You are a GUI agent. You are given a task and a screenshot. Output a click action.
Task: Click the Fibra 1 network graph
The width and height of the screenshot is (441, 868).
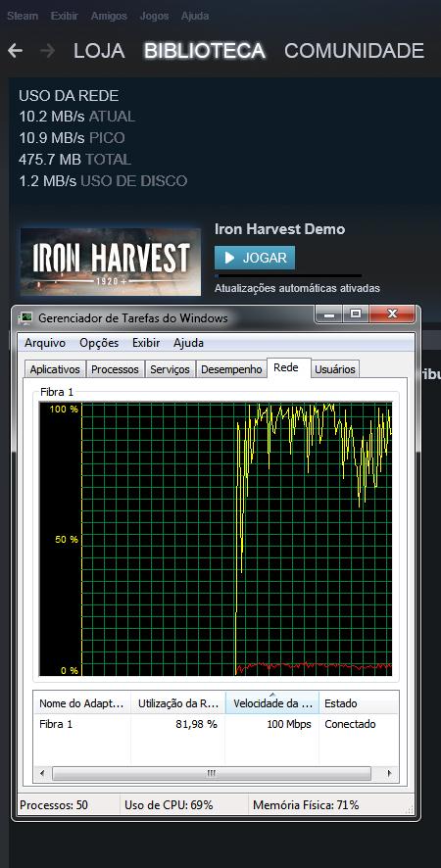[x=215, y=539]
